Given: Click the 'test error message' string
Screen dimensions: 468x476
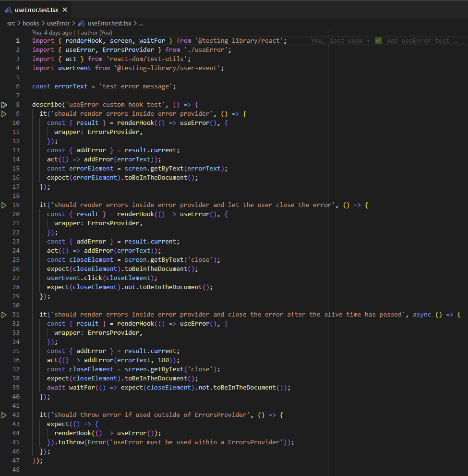Looking at the screenshot, I should coord(135,86).
